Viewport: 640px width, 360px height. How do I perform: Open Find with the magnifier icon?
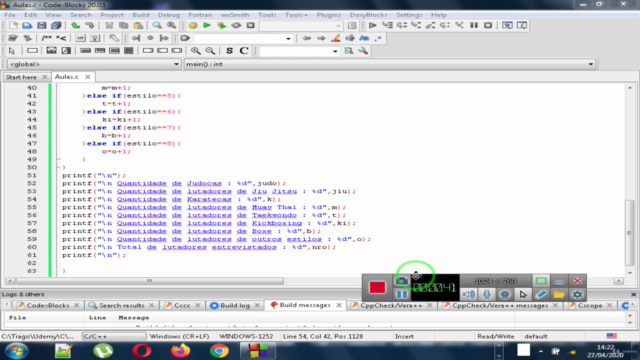pos(157,25)
